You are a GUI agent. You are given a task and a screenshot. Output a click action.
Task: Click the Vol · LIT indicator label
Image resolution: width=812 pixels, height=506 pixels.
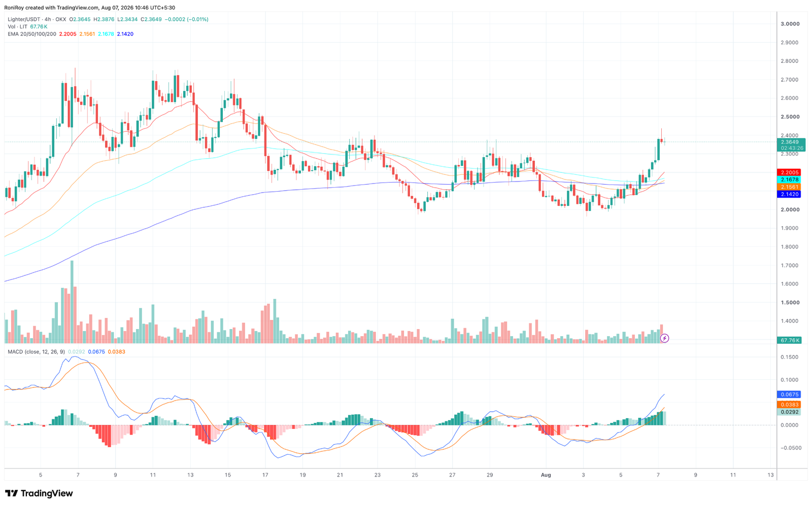(18, 26)
